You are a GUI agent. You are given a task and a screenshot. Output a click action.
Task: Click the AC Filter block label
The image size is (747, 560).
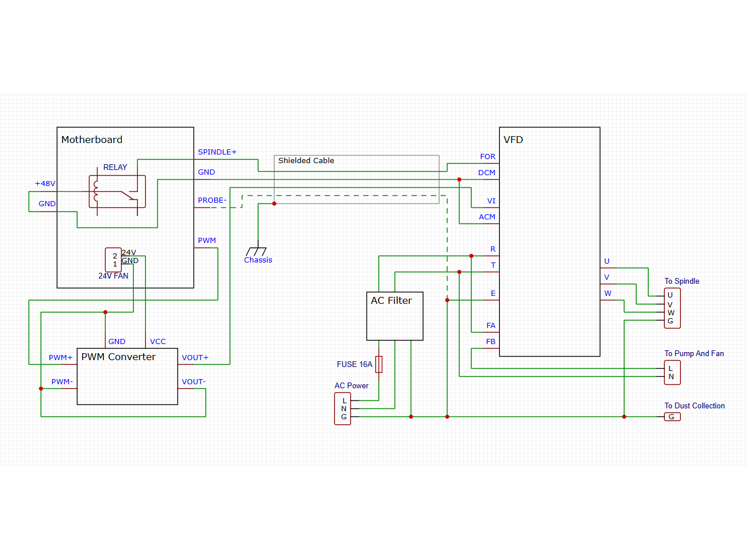[391, 300]
